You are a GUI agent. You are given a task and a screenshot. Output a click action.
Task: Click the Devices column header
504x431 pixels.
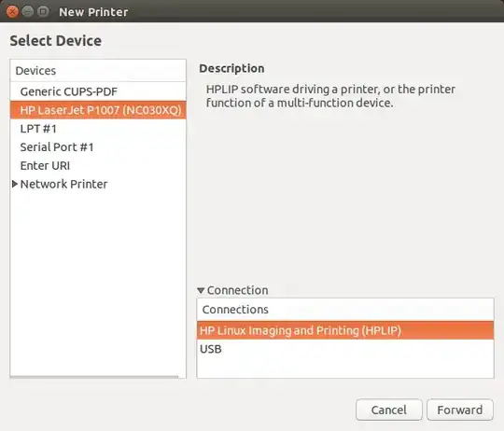point(98,71)
